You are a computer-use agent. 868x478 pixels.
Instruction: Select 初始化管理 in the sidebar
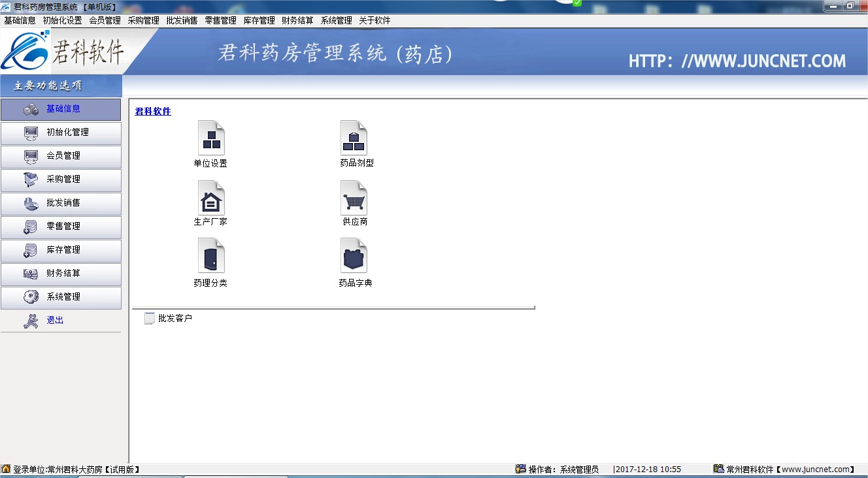click(x=61, y=133)
